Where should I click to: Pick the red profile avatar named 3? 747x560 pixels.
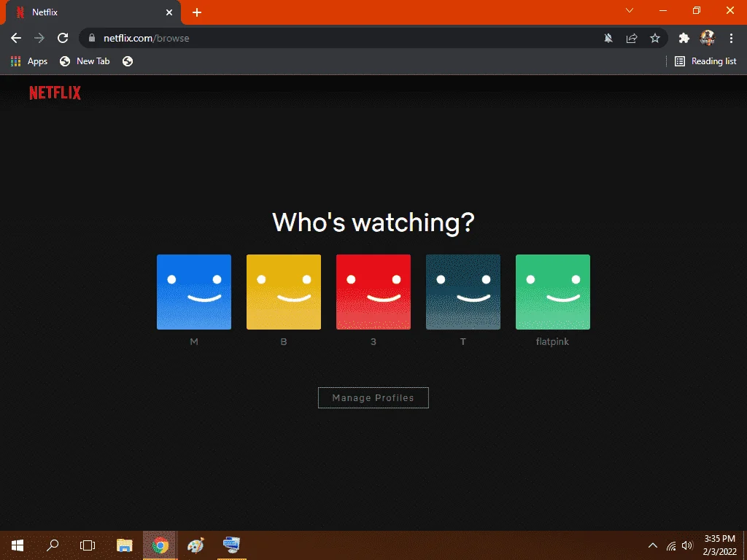pos(373,292)
